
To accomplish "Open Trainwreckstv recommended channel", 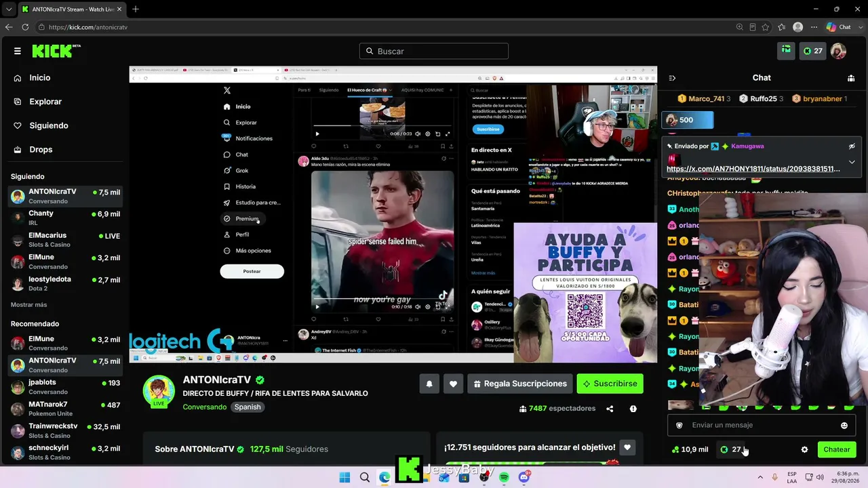I will coord(66,430).
